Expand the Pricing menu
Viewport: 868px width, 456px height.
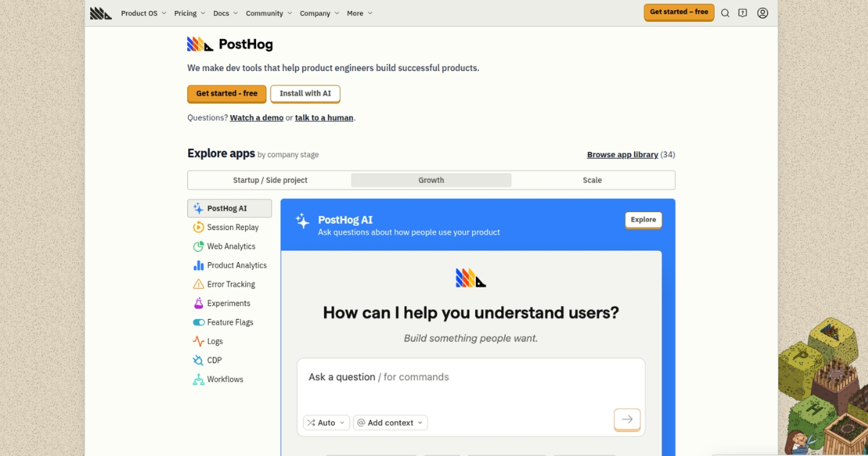coord(190,13)
